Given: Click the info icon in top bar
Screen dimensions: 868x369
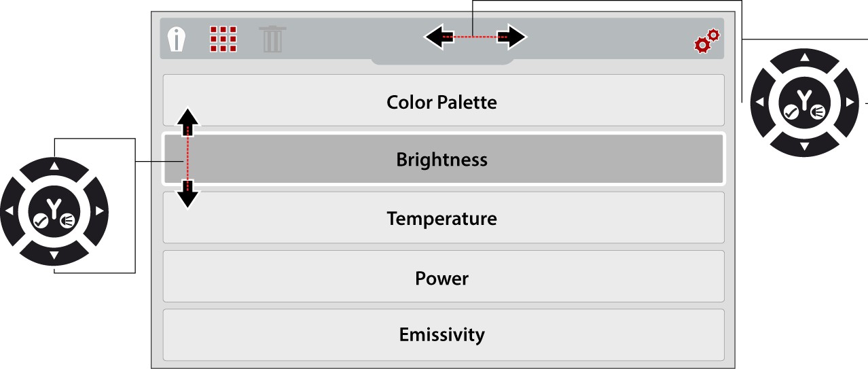Looking at the screenshot, I should tap(177, 39).
